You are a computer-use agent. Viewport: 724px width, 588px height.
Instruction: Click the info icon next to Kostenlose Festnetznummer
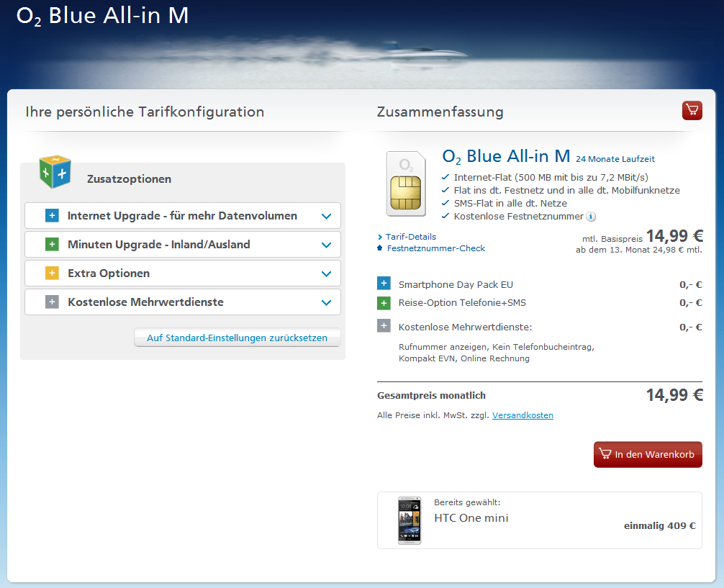[x=591, y=217]
